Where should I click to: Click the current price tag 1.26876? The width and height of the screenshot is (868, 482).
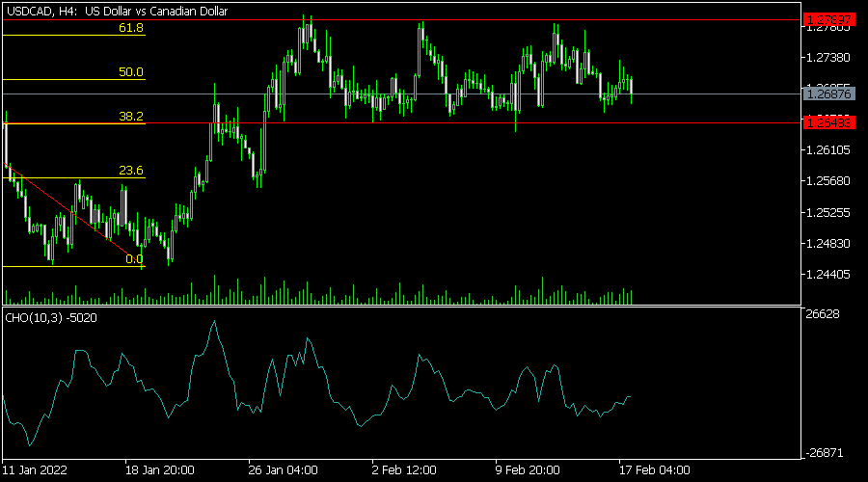coord(828,94)
